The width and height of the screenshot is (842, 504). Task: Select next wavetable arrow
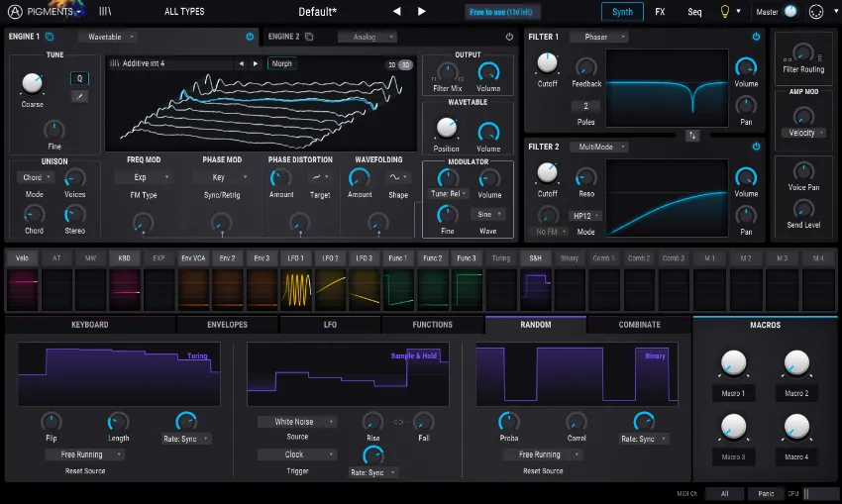(256, 63)
